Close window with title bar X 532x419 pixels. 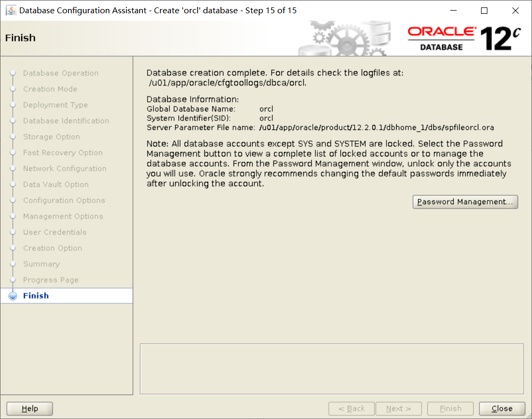click(516, 11)
